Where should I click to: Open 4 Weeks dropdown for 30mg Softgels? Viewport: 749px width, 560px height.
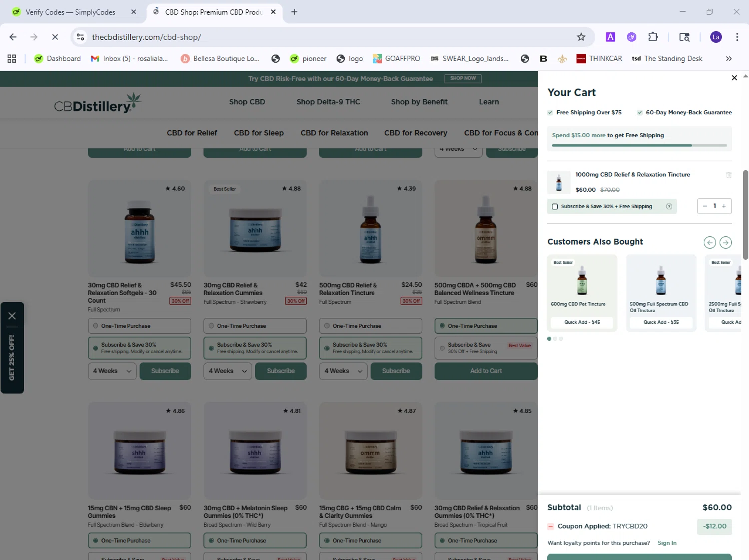112,371
